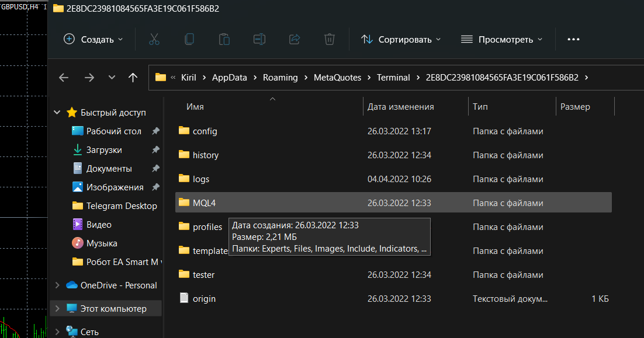Click AppData in the address path
The image size is (644, 338).
(230, 78)
